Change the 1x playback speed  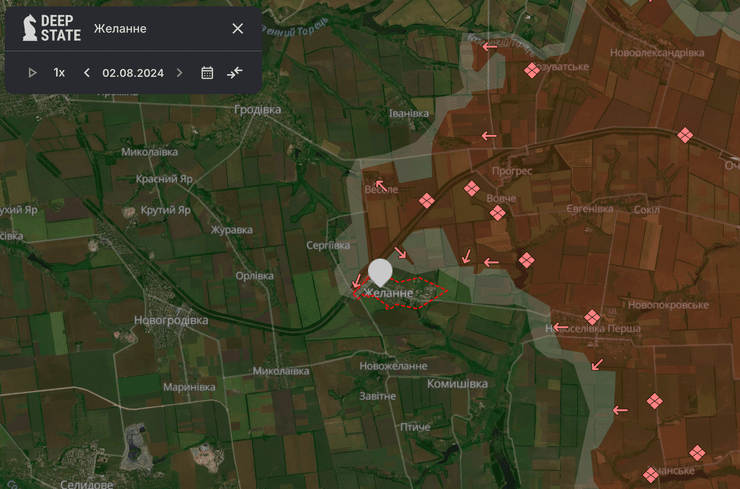click(x=59, y=72)
